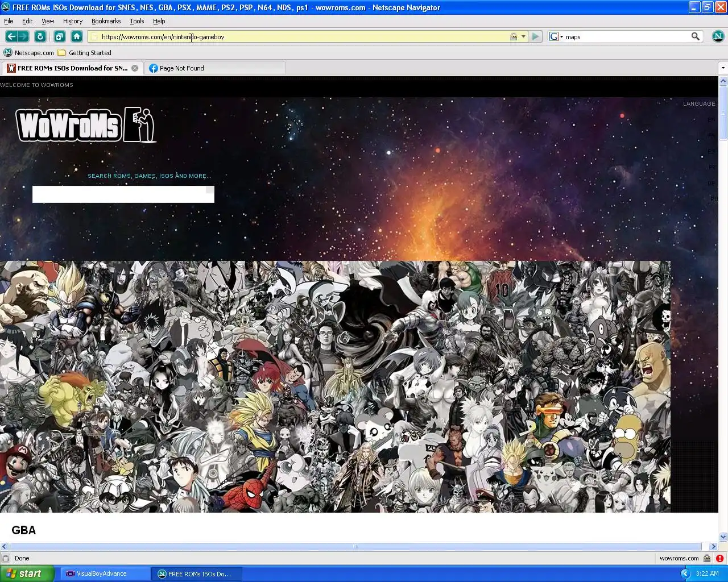Viewport: 728px width, 582px height.
Task: Open the Bookmarks menu
Action: [x=106, y=21]
